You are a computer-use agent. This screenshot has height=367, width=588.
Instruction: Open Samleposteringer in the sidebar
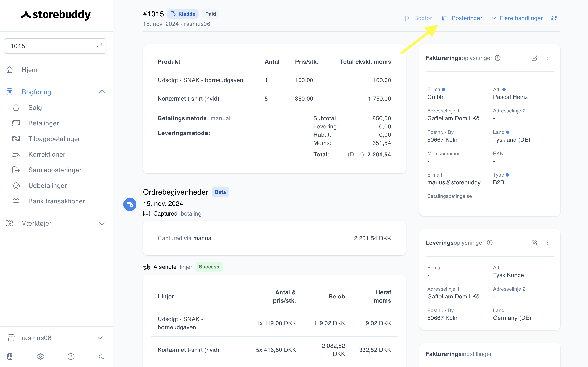[55, 170]
